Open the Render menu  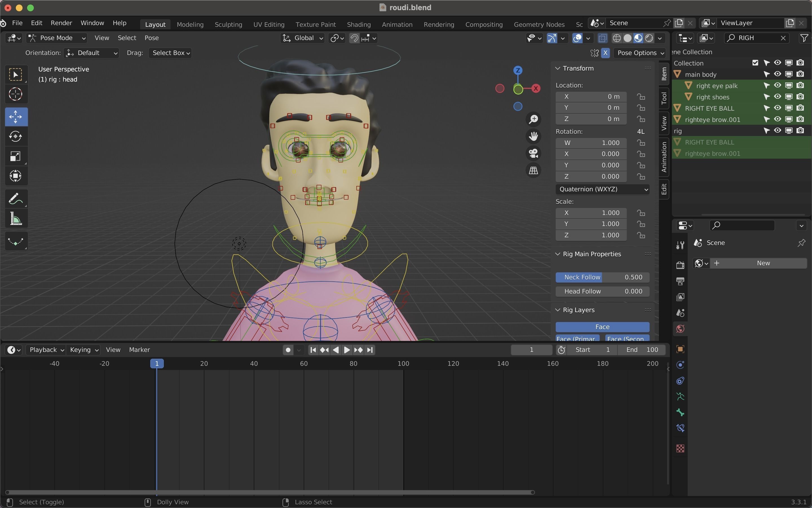[61, 23]
